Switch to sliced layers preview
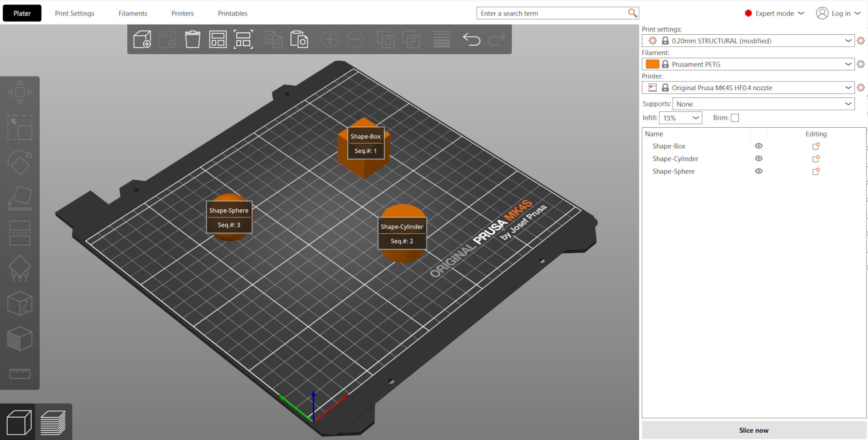 [x=53, y=422]
